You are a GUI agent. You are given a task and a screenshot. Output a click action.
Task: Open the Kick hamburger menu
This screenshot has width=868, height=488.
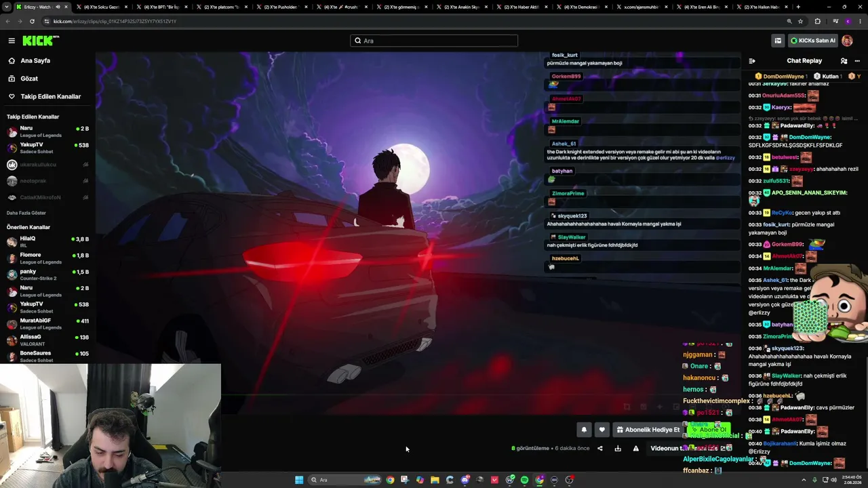(12, 41)
